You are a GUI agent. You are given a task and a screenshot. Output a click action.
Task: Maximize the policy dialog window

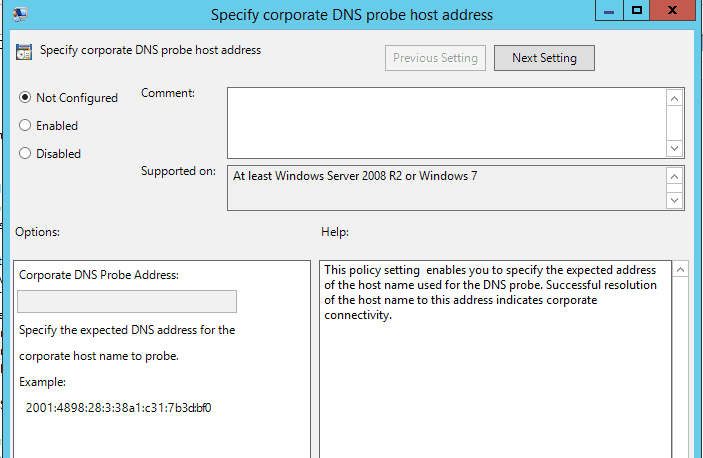[636, 10]
